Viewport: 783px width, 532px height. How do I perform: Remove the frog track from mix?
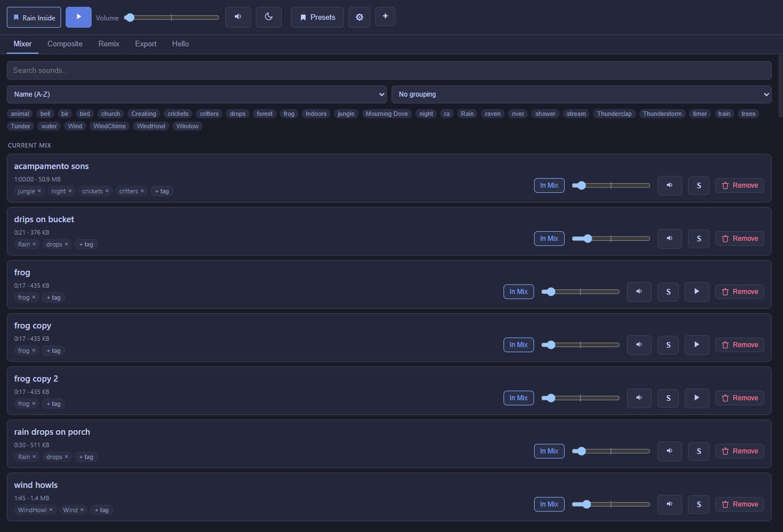coord(740,292)
